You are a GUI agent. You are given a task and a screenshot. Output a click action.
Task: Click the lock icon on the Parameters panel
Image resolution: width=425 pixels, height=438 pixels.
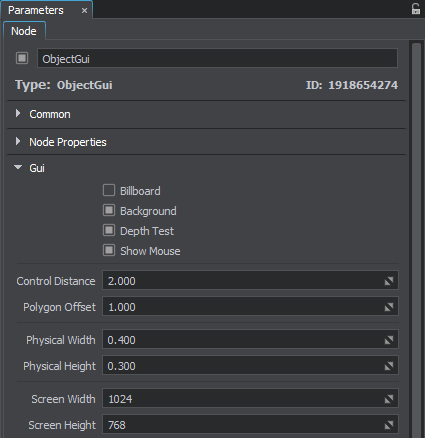tap(415, 9)
